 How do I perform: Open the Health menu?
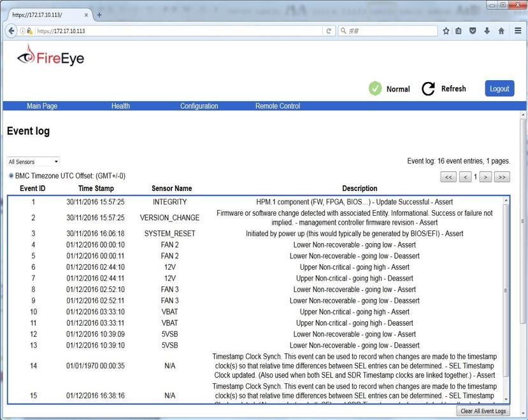click(120, 106)
